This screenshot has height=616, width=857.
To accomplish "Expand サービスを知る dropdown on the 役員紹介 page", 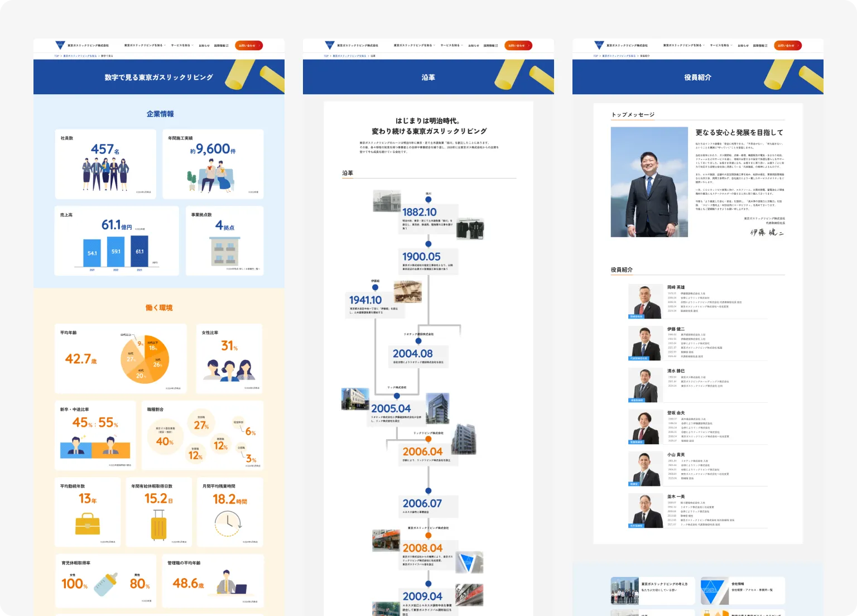I will click(720, 45).
